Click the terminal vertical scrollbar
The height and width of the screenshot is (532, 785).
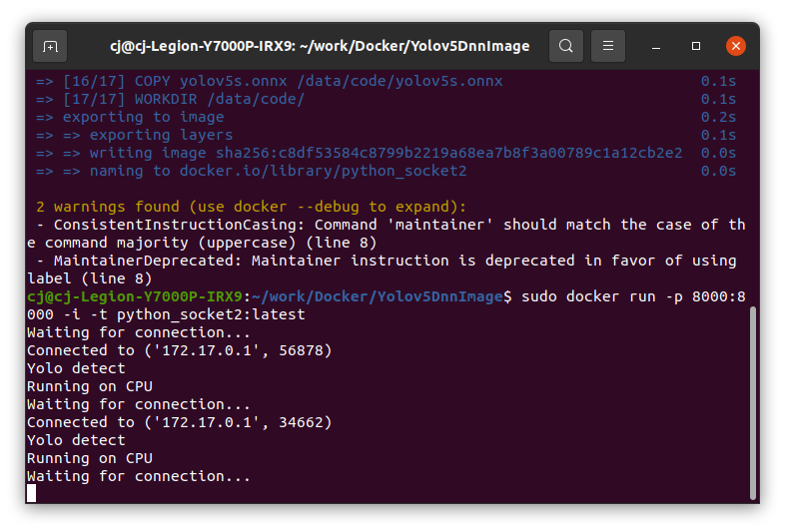tap(752, 403)
